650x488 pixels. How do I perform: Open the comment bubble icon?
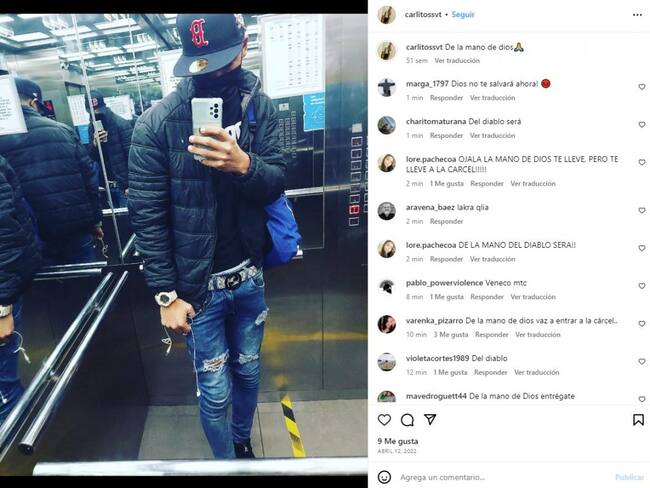[407, 420]
